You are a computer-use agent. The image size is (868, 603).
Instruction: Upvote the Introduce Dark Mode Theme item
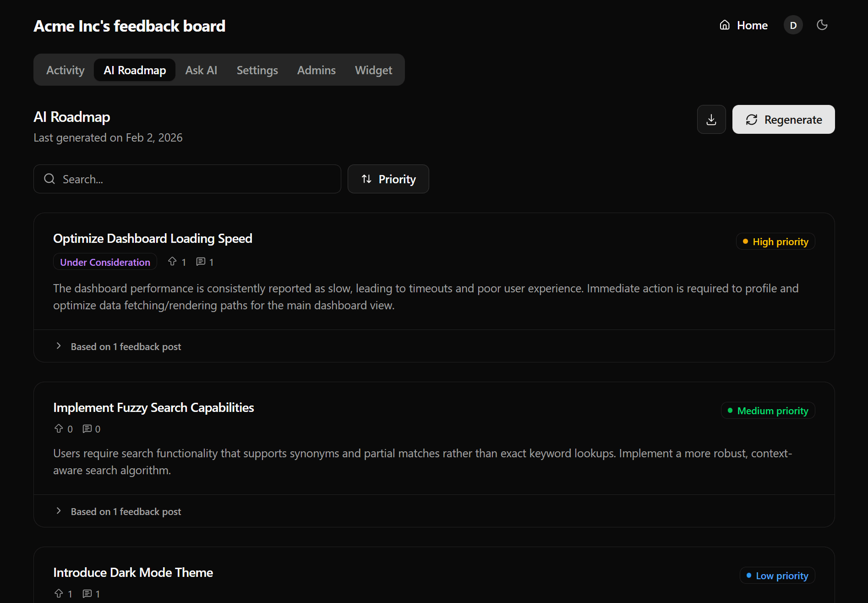[59, 594]
